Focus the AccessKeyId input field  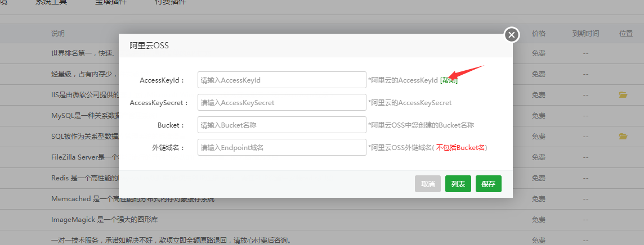point(281,80)
